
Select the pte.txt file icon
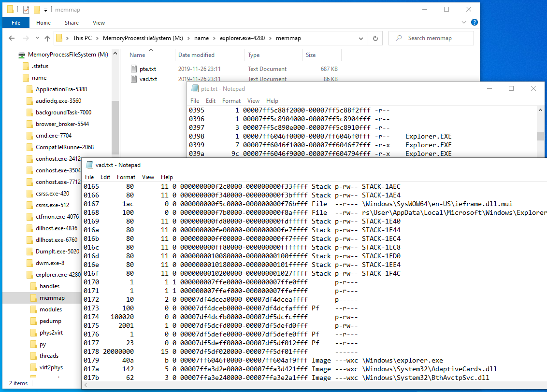(134, 69)
